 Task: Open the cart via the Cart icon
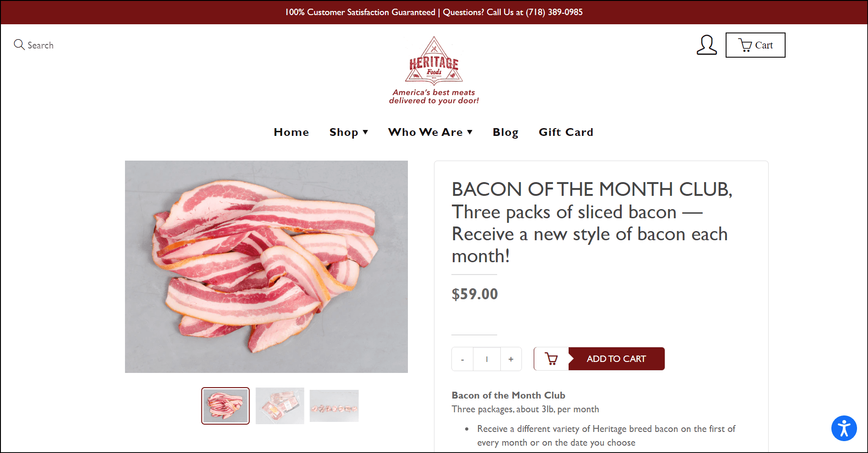pos(755,45)
